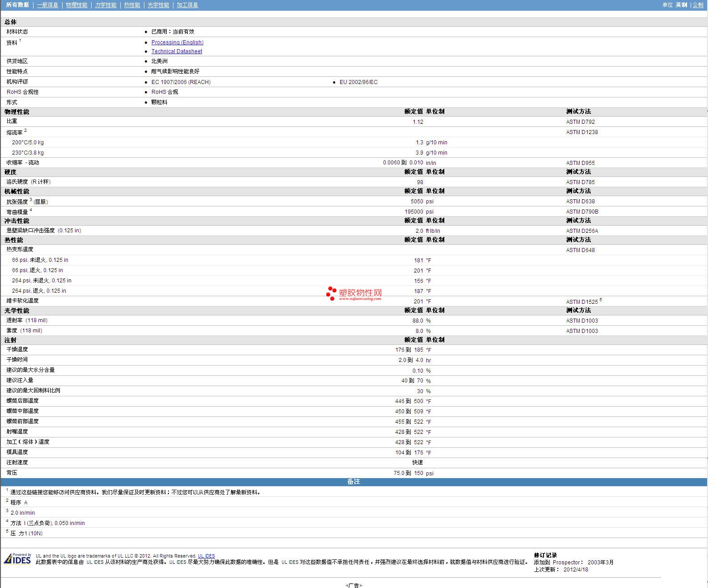
Task: Click the 干燥时间 row label
Action: pos(17,360)
